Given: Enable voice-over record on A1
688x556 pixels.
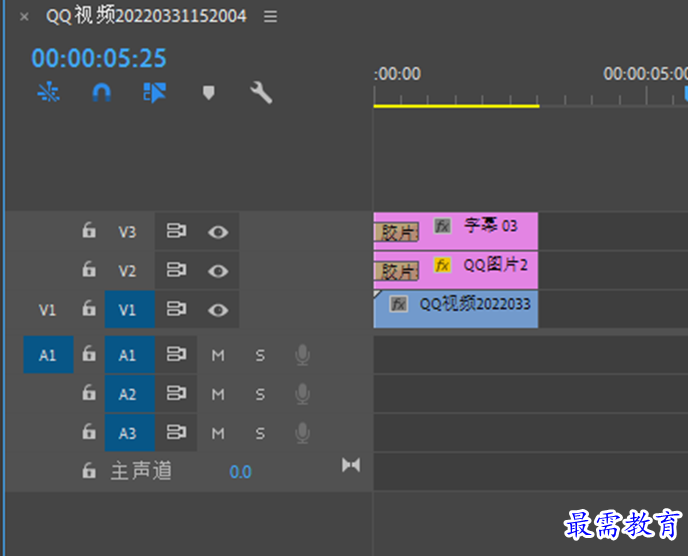Looking at the screenshot, I should point(302,355).
